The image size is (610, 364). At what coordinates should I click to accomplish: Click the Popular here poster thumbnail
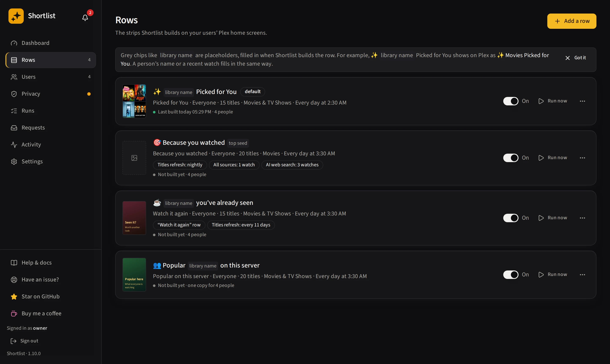[x=134, y=274]
